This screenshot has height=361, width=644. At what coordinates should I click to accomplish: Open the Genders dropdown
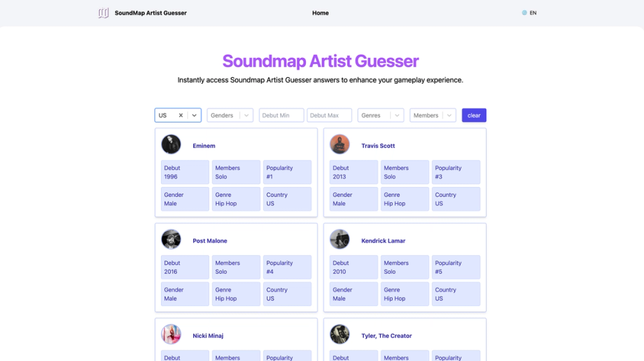(230, 115)
